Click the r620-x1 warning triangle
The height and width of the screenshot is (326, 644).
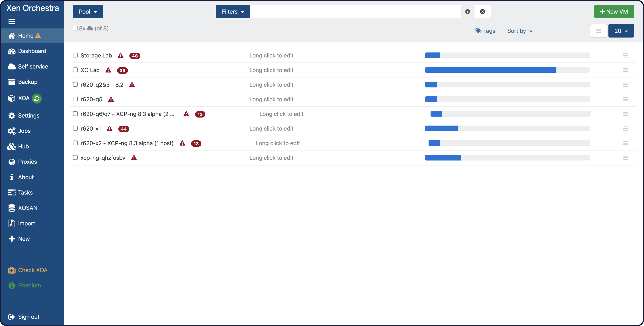(109, 129)
